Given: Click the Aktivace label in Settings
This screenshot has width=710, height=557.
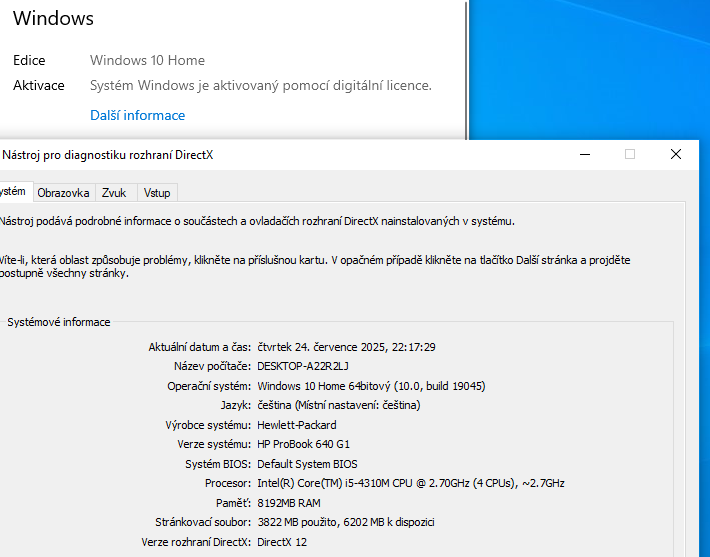Looking at the screenshot, I should click(38, 85).
